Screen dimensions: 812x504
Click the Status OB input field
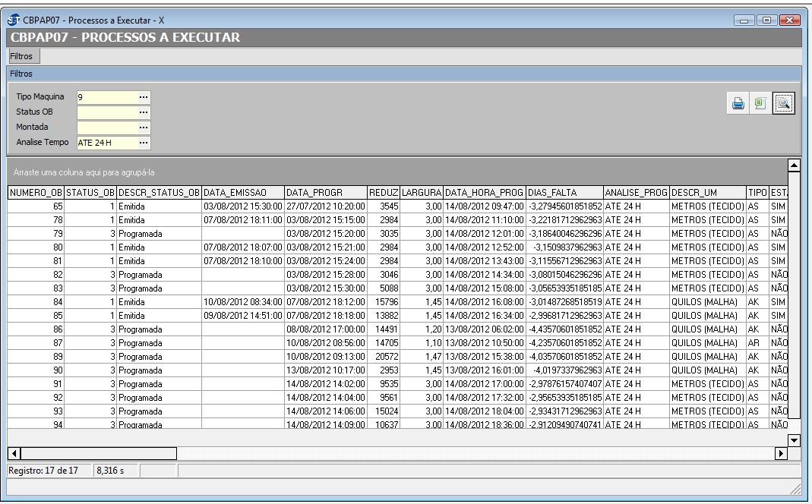(106, 112)
